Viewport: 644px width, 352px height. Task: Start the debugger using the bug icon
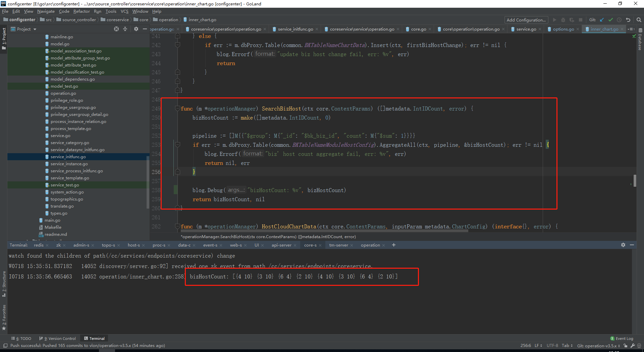(563, 20)
